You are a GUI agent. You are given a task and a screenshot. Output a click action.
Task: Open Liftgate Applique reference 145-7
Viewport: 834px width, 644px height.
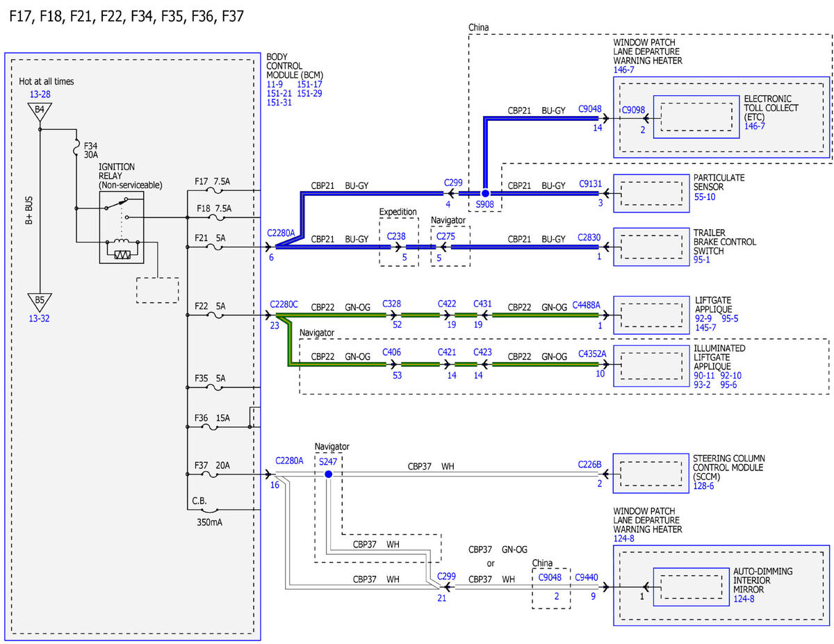click(x=706, y=327)
